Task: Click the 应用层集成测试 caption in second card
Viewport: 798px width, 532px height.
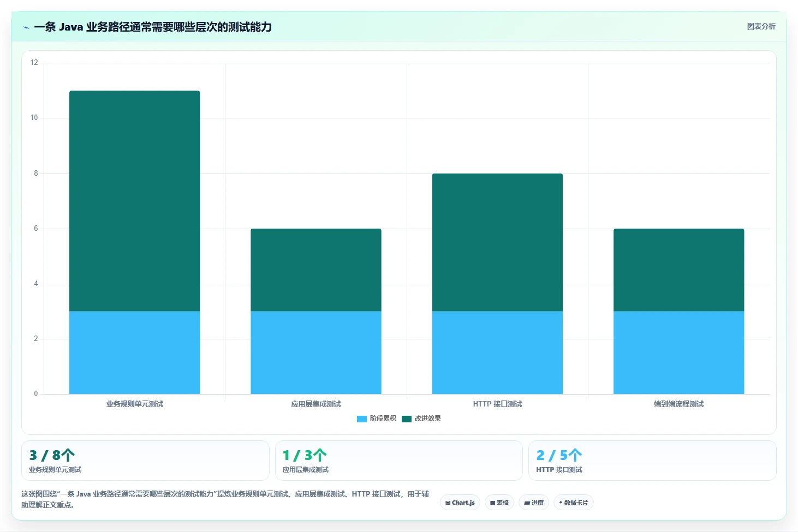Action: pyautogui.click(x=306, y=470)
